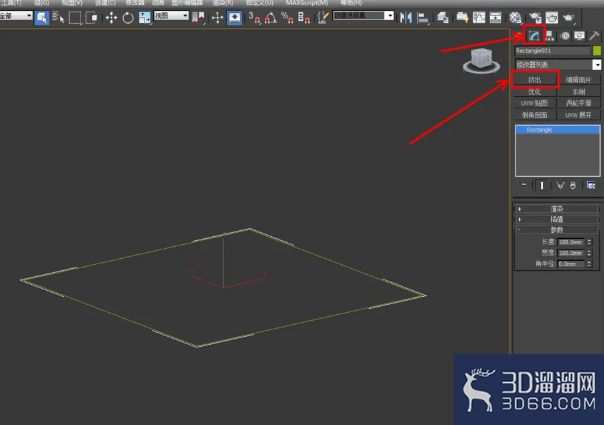The image size is (604, 425).
Task: Toggle Show End Result button
Action: 542,185
